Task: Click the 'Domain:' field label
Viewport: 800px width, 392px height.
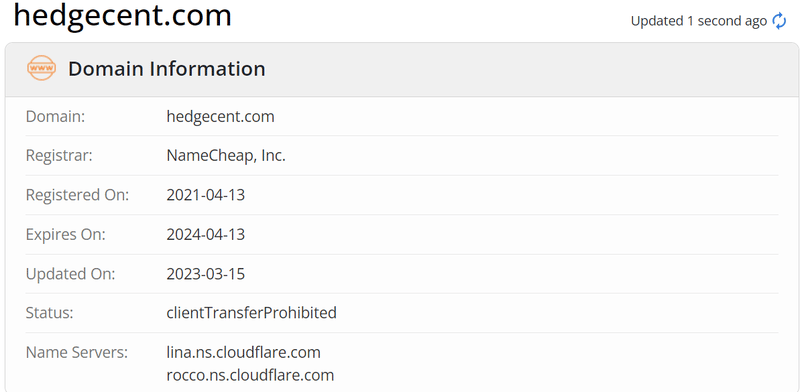Action: coord(55,116)
